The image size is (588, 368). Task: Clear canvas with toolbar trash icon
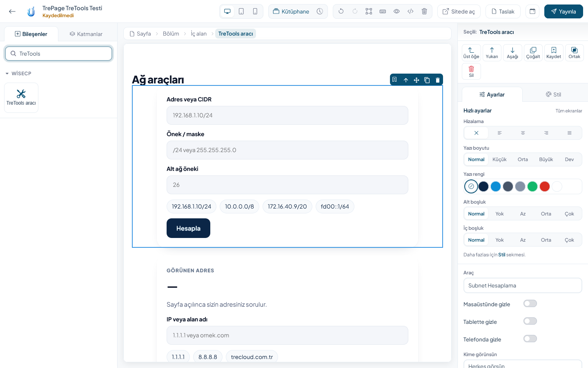tap(424, 11)
